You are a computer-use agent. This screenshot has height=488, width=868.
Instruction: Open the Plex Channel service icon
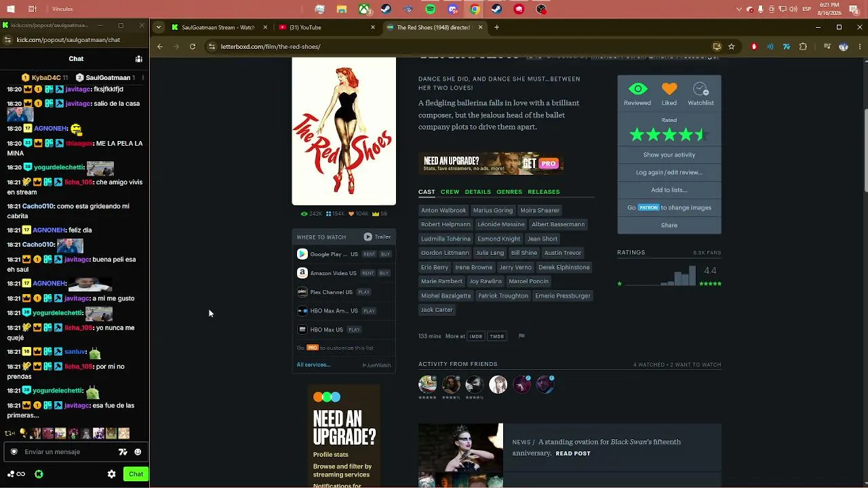302,292
